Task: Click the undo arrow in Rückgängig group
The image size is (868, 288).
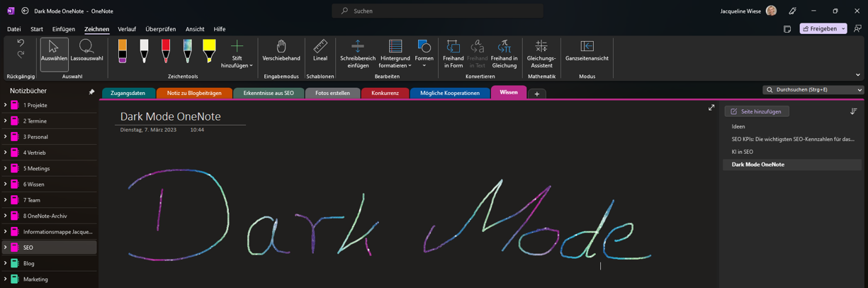Action: click(x=21, y=43)
